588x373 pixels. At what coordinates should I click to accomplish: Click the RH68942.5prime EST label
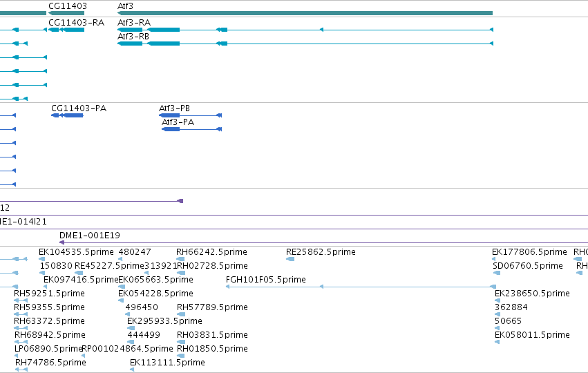tap(50, 335)
